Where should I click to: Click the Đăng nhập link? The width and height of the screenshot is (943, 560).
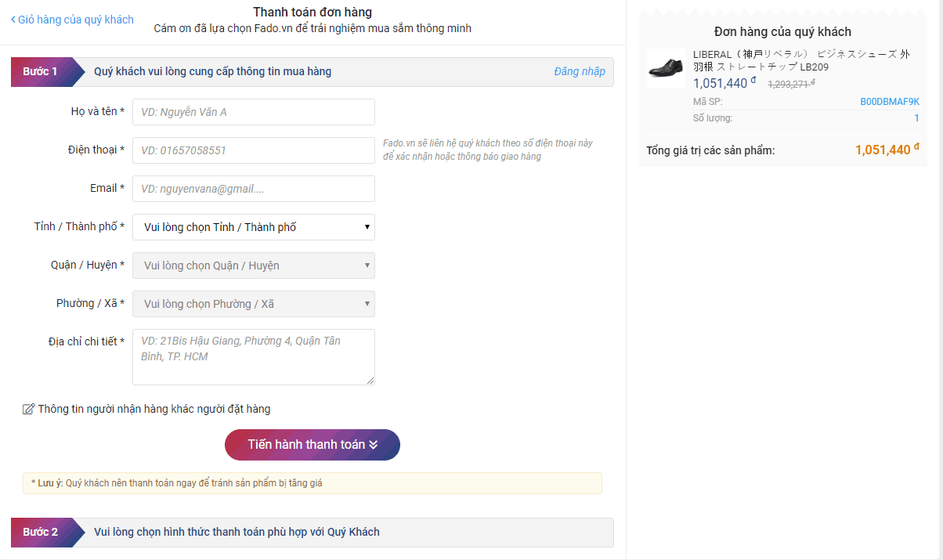point(580,71)
